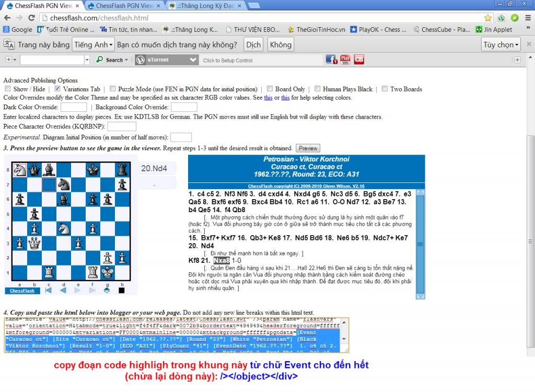Click the white knight on a8
Image resolution: width=535 pixels, height=392 pixels.
[x=19, y=170]
